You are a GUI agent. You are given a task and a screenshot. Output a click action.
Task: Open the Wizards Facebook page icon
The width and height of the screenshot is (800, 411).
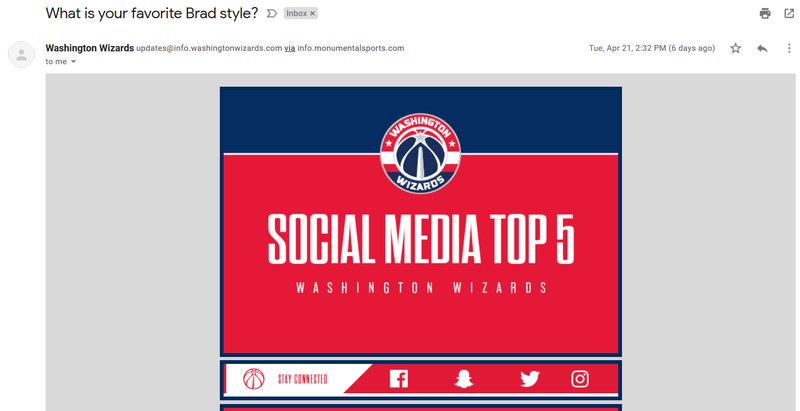[398, 379]
